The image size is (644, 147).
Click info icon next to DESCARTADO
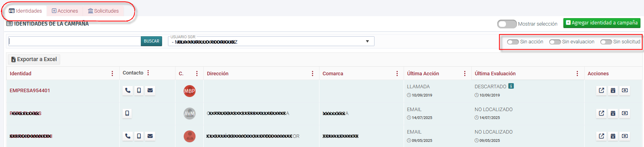coord(511,86)
